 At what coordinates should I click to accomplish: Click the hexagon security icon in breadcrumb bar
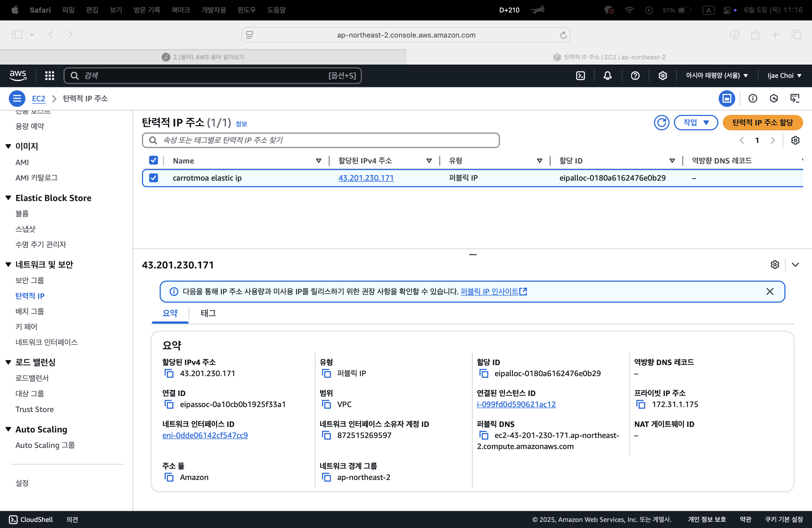point(774,99)
